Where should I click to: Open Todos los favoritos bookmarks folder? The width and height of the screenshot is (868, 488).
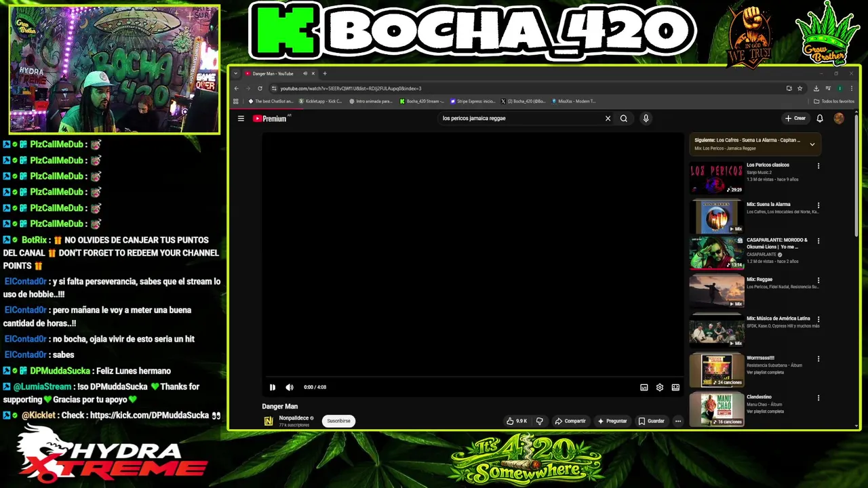tap(834, 102)
